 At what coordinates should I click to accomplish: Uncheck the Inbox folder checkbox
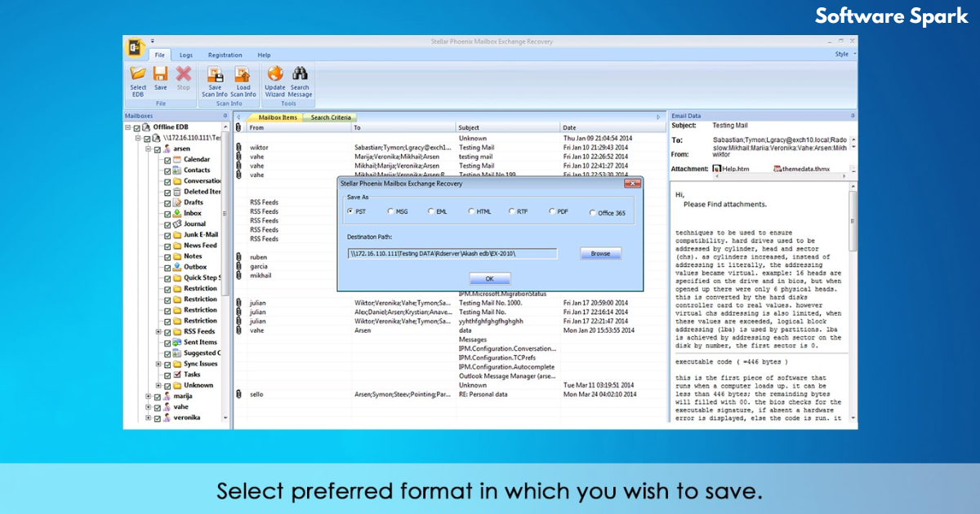click(x=167, y=213)
